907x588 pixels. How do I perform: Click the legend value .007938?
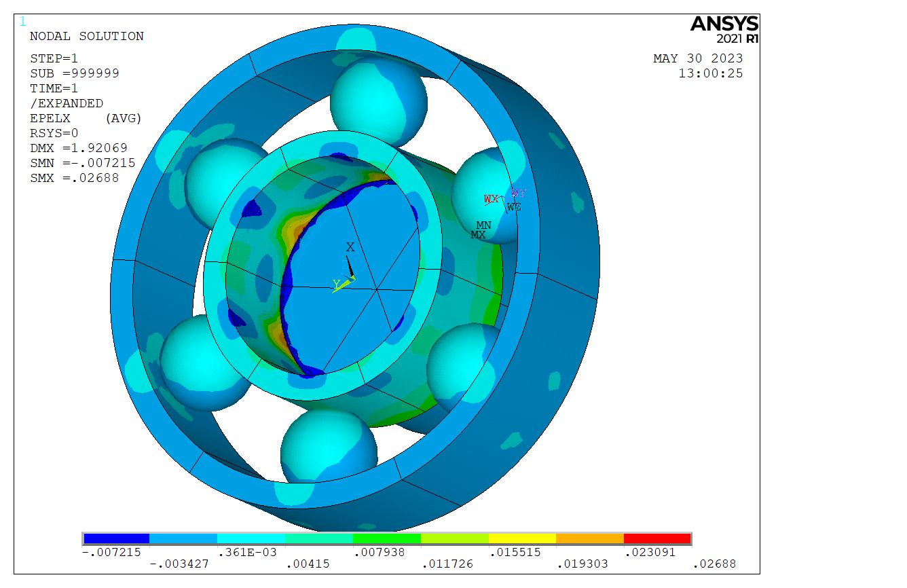click(380, 552)
